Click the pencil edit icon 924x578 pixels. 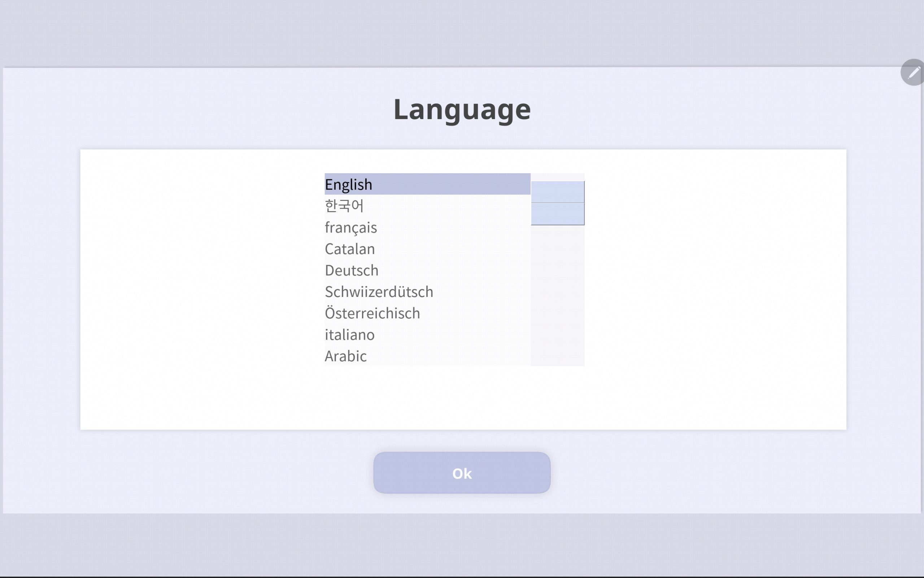(x=913, y=73)
